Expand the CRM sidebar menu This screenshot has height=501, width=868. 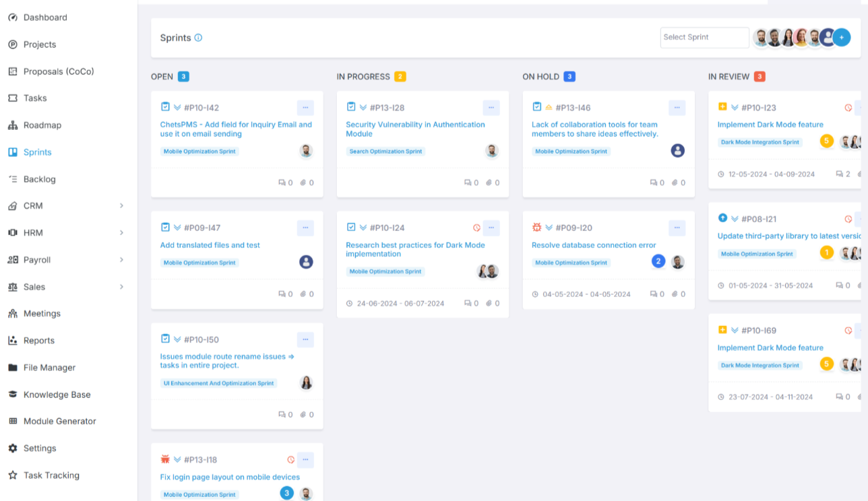tap(121, 206)
